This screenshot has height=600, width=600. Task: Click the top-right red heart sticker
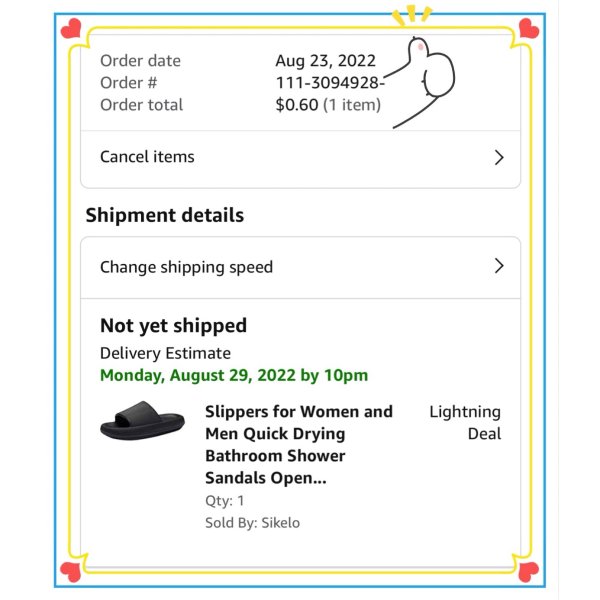[529, 28]
